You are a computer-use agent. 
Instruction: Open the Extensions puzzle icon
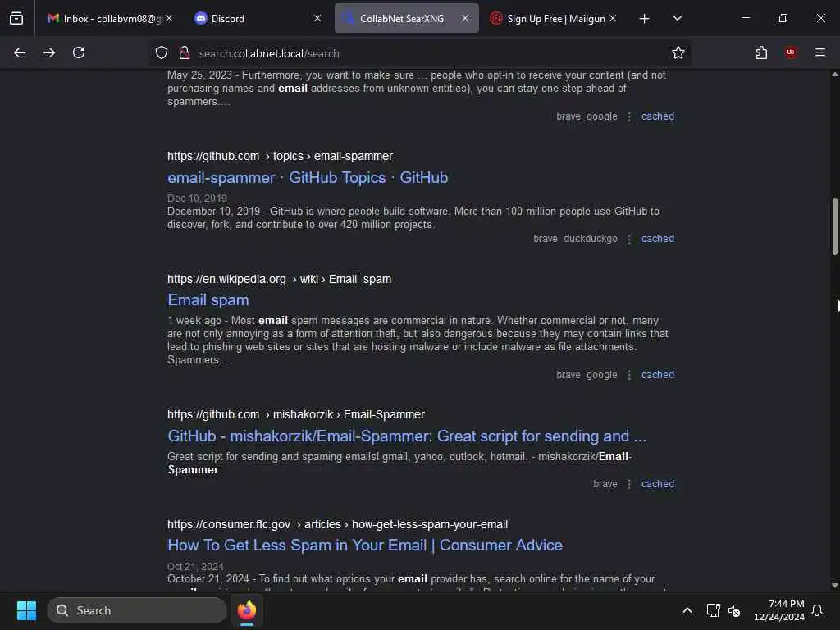(x=761, y=53)
